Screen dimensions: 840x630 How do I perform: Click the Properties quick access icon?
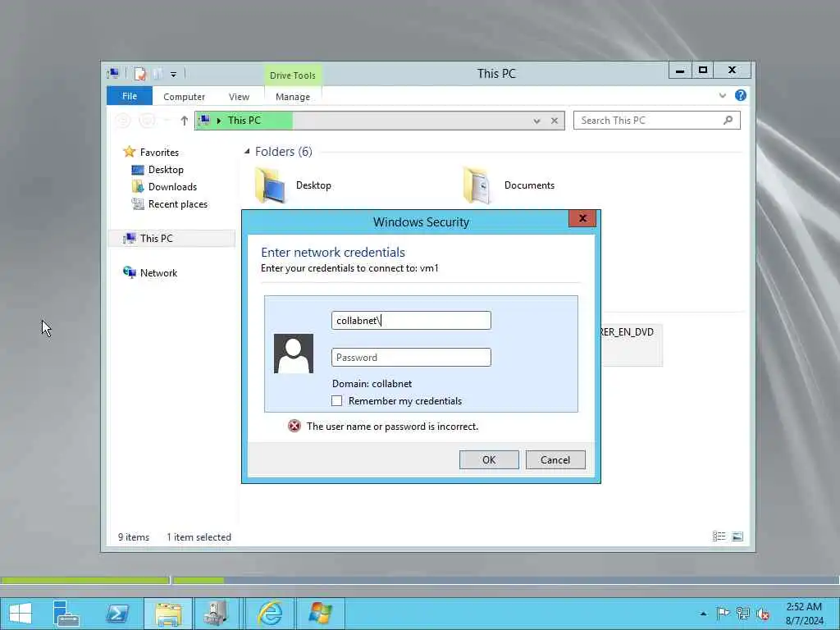[x=139, y=73]
